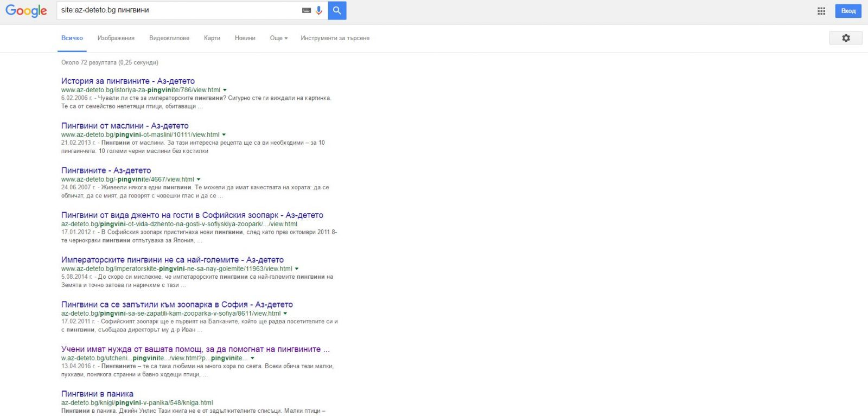Select the Всичко tab
Viewport: 868px width, 416px height.
point(72,38)
